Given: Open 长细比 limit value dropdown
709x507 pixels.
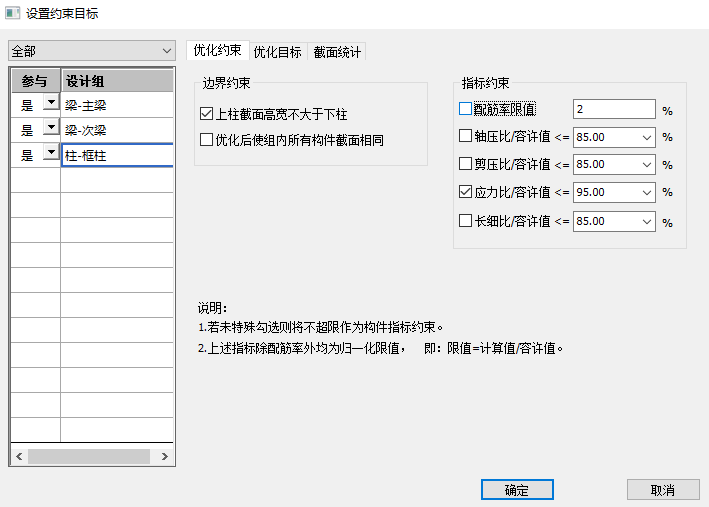Looking at the screenshot, I should (646, 221).
